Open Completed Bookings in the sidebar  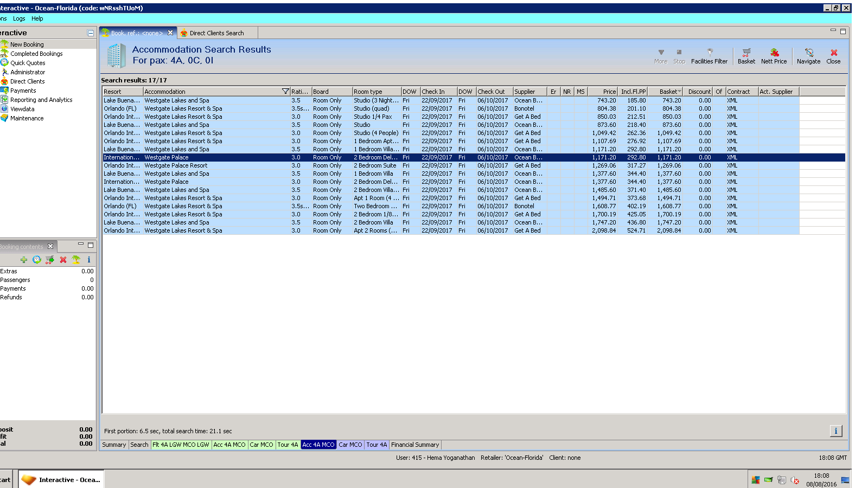[36, 54]
